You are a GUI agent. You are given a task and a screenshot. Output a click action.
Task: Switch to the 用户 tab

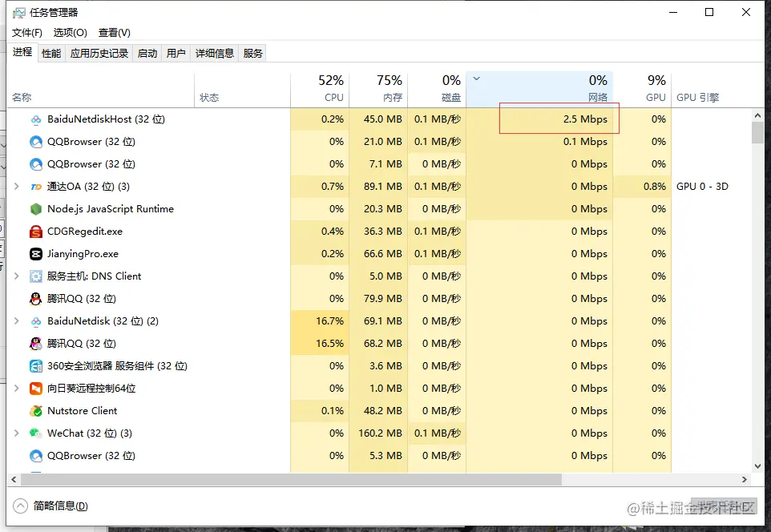pos(176,53)
